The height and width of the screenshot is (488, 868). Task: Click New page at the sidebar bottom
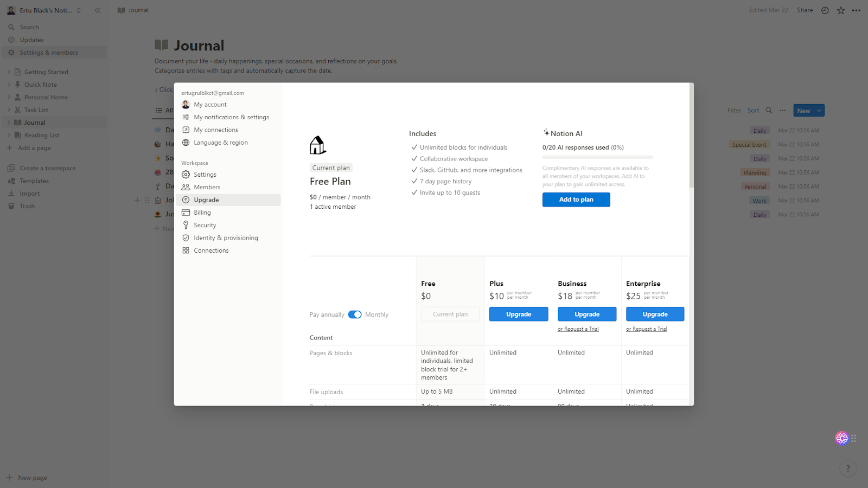point(53,478)
